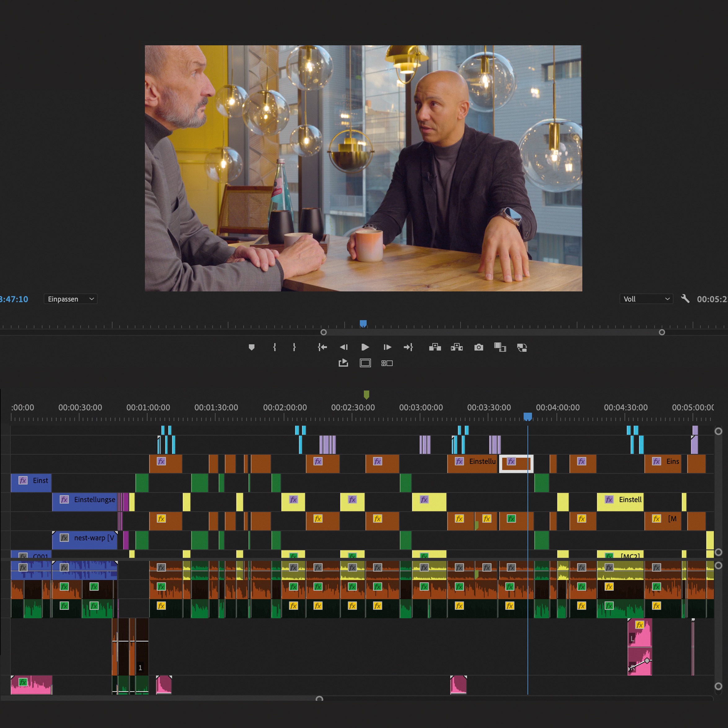Click 00:04:30:00 on the timeline ruler
Image resolution: width=728 pixels, height=728 pixels.
(625, 407)
